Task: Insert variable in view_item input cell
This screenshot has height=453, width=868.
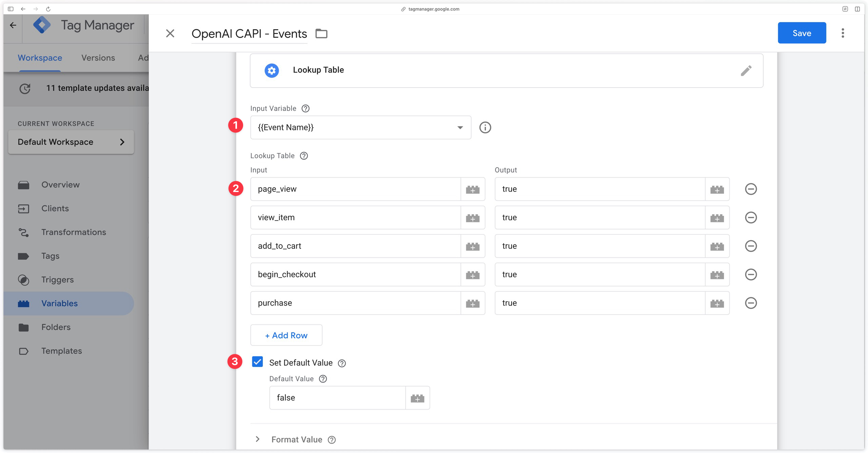Action: [x=473, y=218]
